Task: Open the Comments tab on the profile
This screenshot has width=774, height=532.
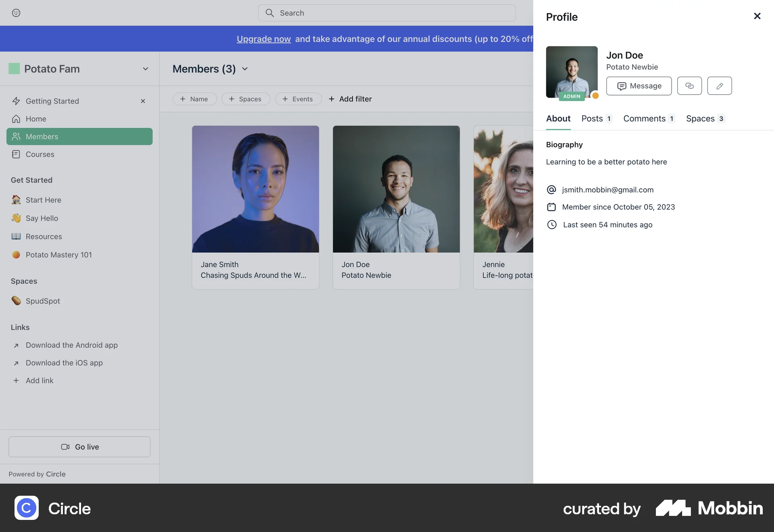Action: click(x=645, y=118)
